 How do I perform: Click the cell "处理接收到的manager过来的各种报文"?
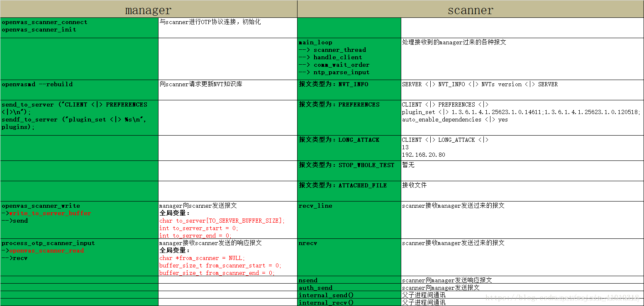522,59
